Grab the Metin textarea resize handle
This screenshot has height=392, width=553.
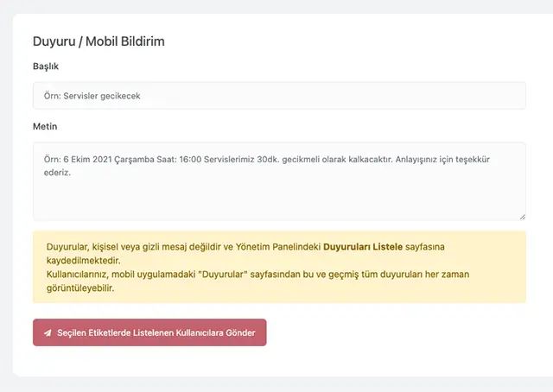(x=522, y=217)
